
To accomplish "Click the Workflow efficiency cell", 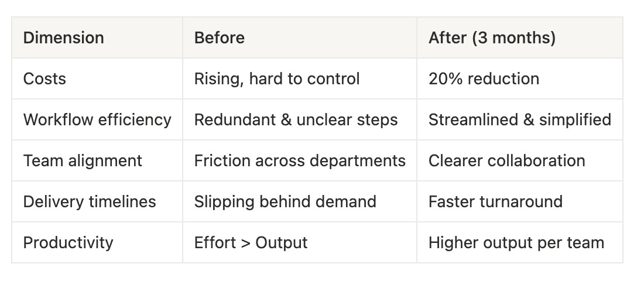I will (x=97, y=120).
